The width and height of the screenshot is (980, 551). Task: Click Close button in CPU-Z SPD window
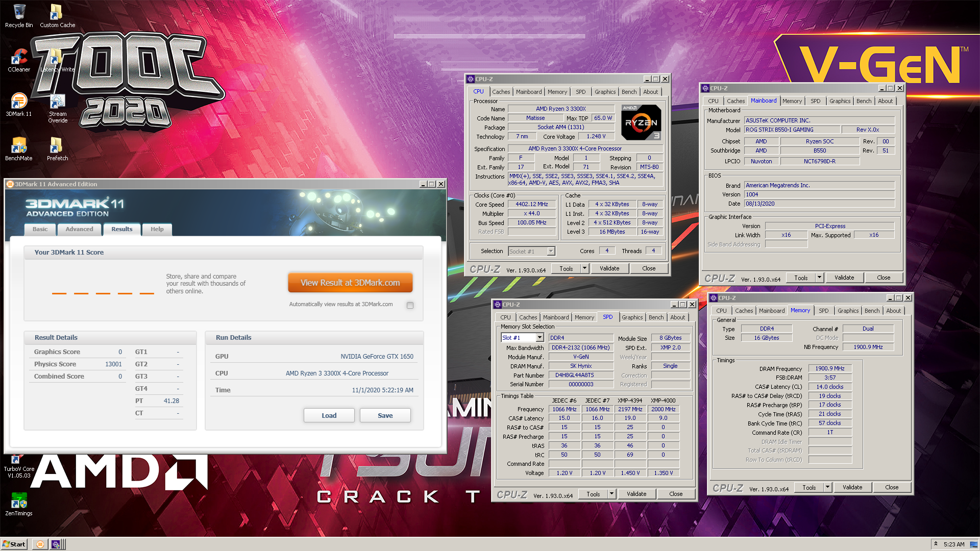click(x=676, y=494)
